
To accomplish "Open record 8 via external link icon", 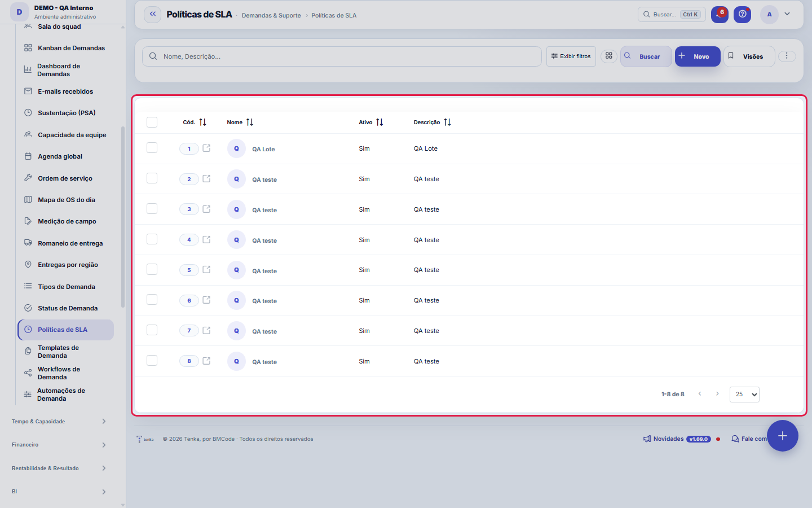I will (x=206, y=361).
